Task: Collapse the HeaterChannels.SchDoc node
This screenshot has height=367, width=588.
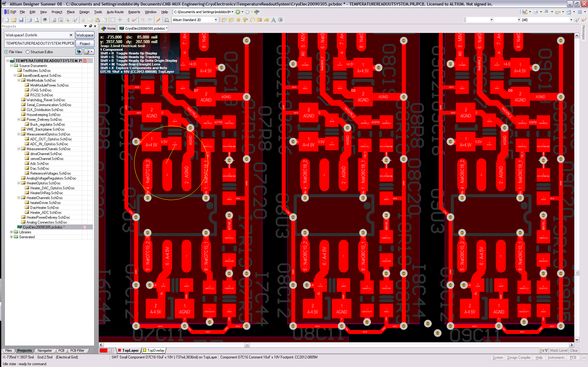Action: tap(19, 198)
